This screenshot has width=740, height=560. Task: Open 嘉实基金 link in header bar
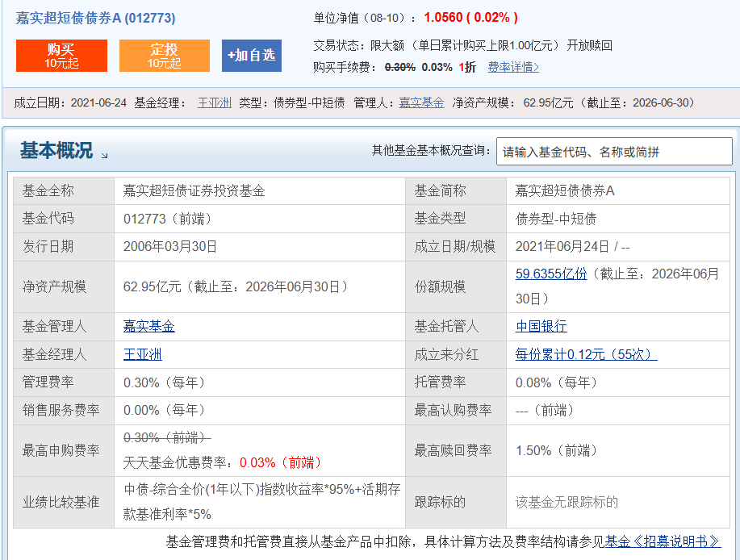click(x=421, y=102)
